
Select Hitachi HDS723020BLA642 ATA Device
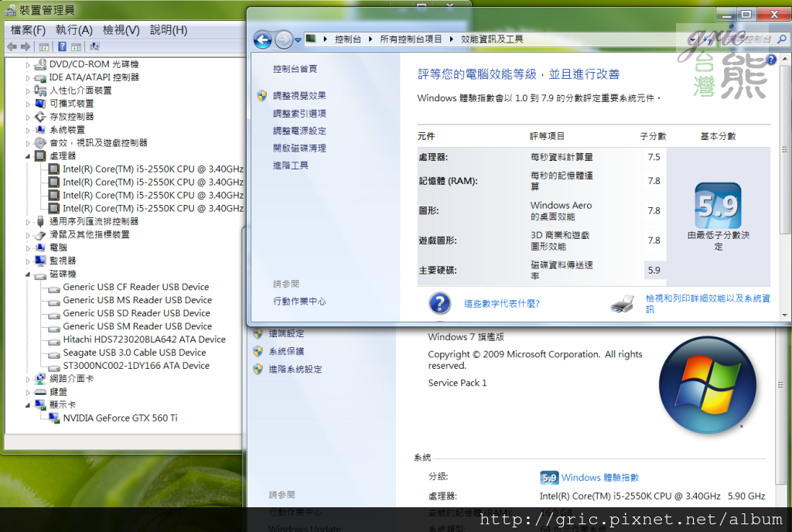click(144, 339)
